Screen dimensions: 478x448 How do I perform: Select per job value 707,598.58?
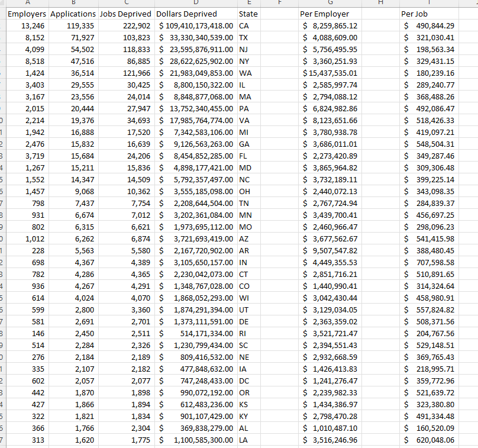click(x=429, y=263)
